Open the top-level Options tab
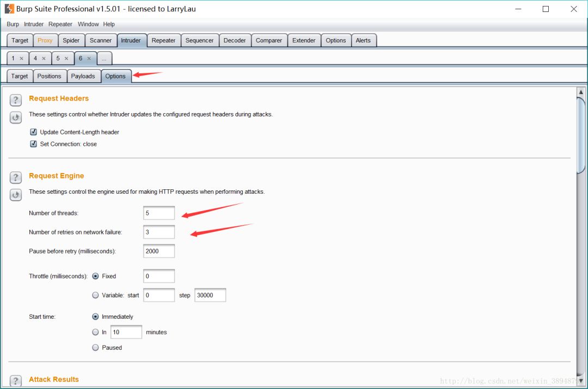 (x=335, y=40)
